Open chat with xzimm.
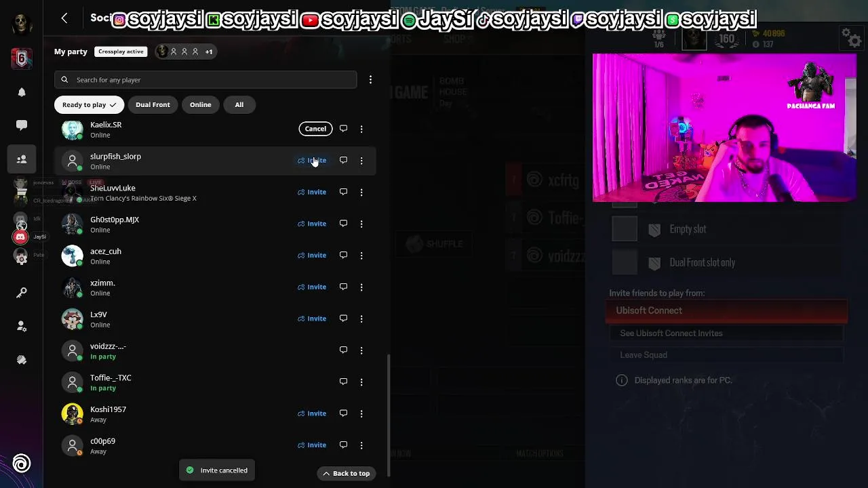This screenshot has width=868, height=488. (x=343, y=287)
